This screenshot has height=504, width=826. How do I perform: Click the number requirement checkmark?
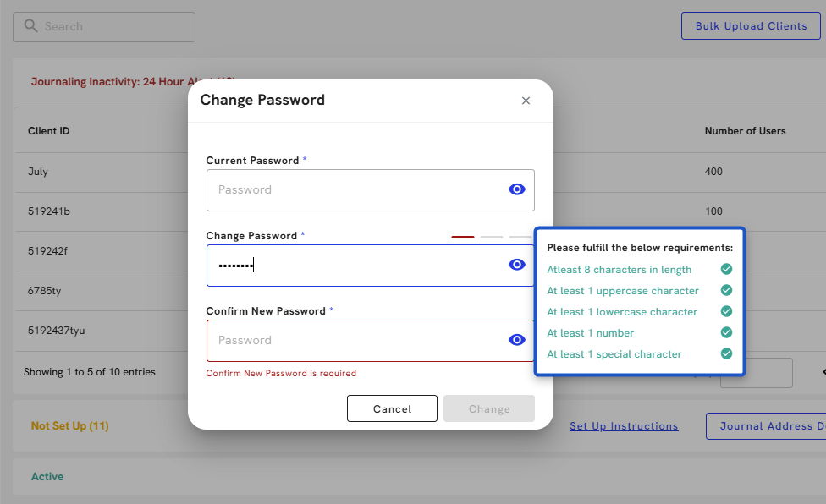[x=726, y=333]
